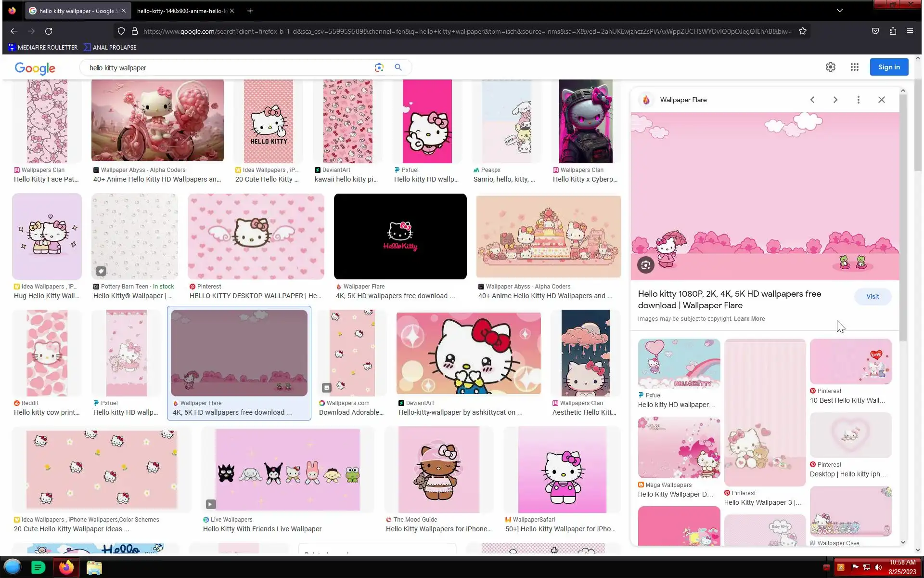Open Firefox hamburger application menu
The height and width of the screenshot is (578, 924).
(910, 31)
